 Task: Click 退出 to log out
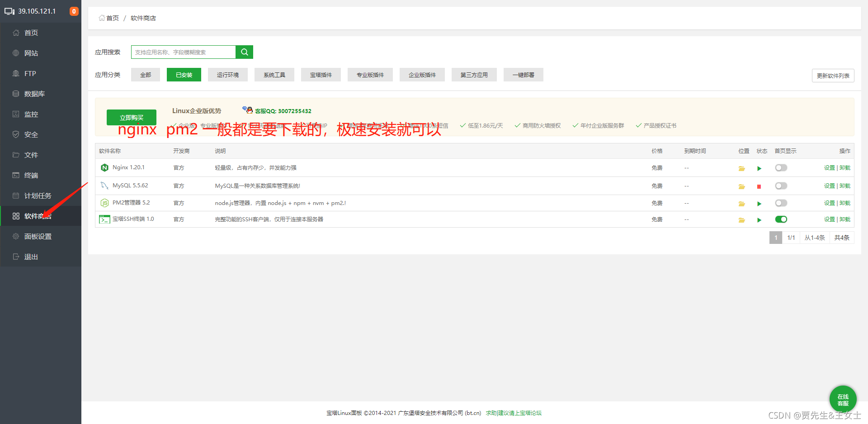coord(41,257)
